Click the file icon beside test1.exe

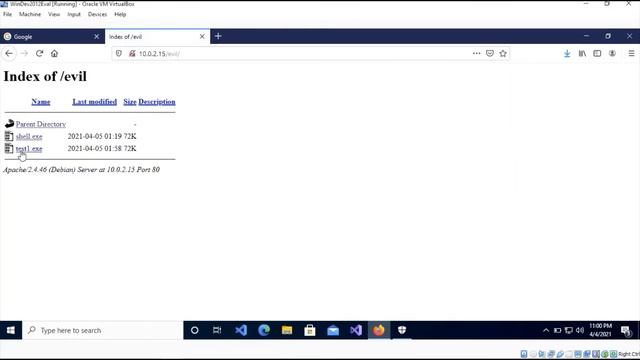click(9, 148)
